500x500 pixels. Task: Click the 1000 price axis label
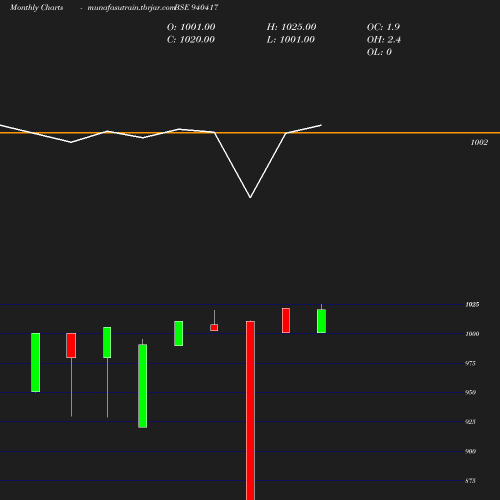(472, 334)
